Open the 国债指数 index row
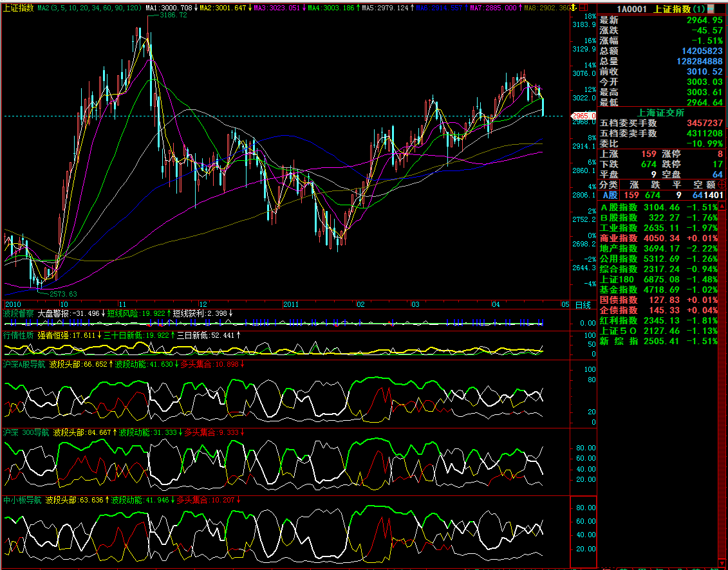Image resolution: width=728 pixels, height=570 pixels. pyautogui.click(x=619, y=300)
